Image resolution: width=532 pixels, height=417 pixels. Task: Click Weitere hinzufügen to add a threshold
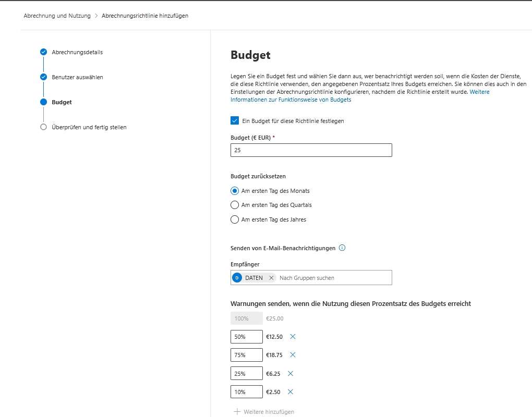coord(263,411)
